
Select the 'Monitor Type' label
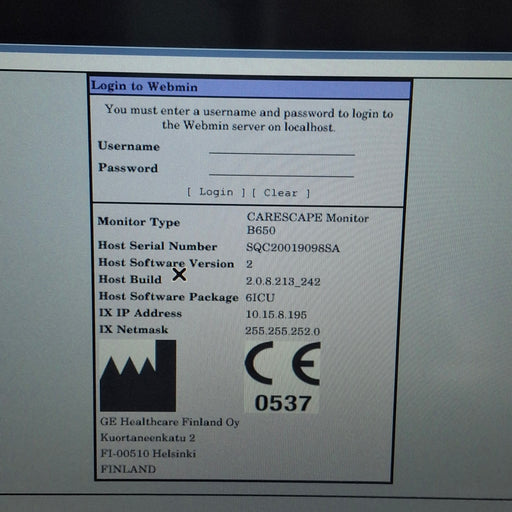click(139, 222)
